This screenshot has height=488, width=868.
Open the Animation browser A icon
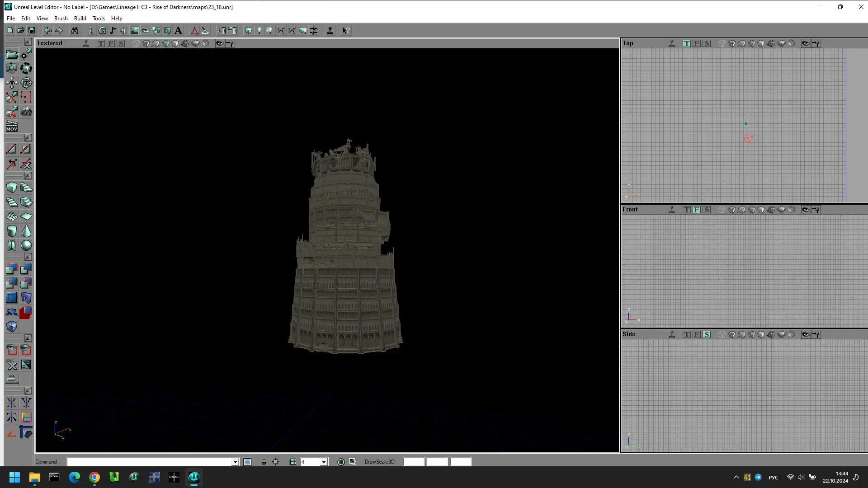point(178,30)
